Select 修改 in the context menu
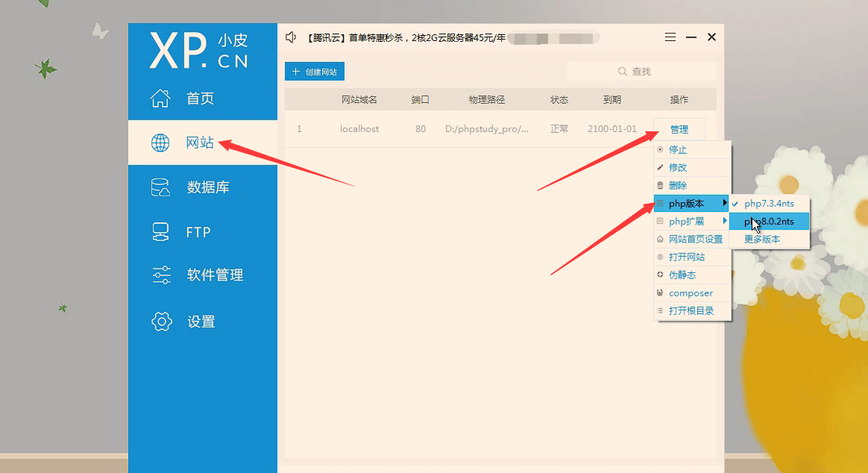The image size is (868, 473). click(x=693, y=167)
